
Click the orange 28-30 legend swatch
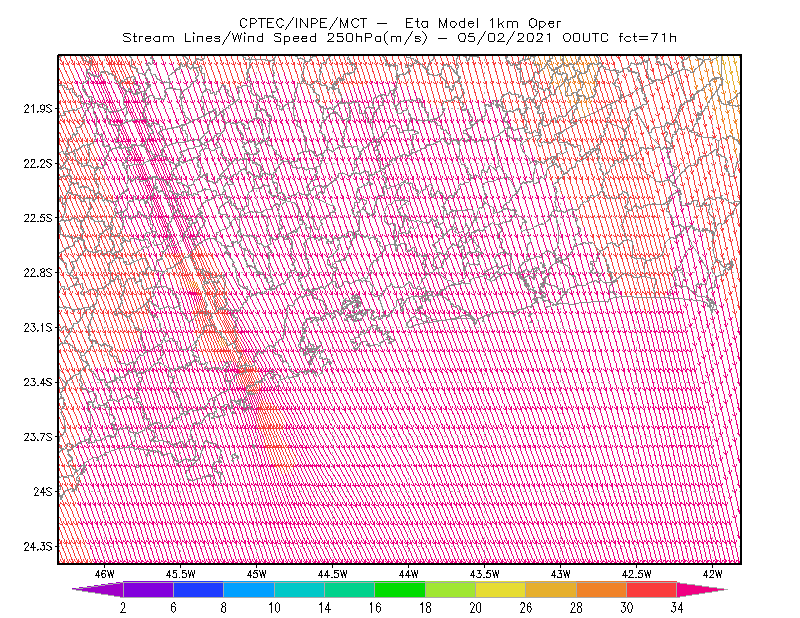click(602, 589)
